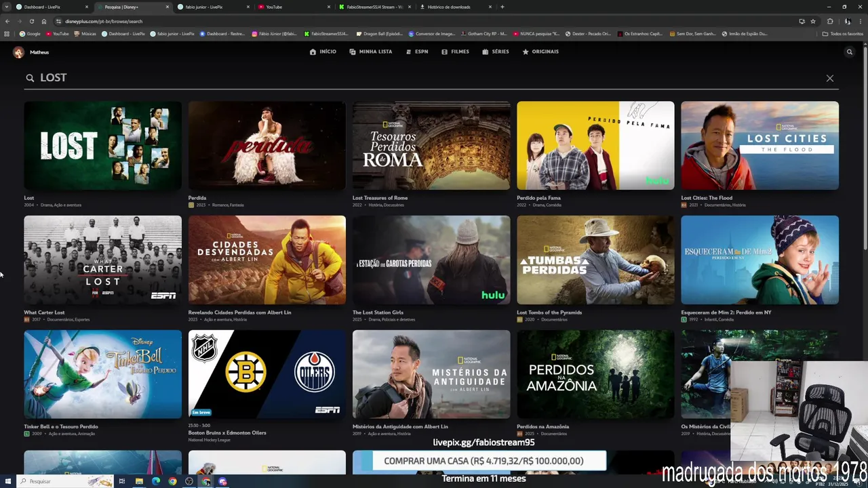868x488 pixels.
Task: Open Tesouros Perdidos de Roma thumbnail
Action: 431,146
